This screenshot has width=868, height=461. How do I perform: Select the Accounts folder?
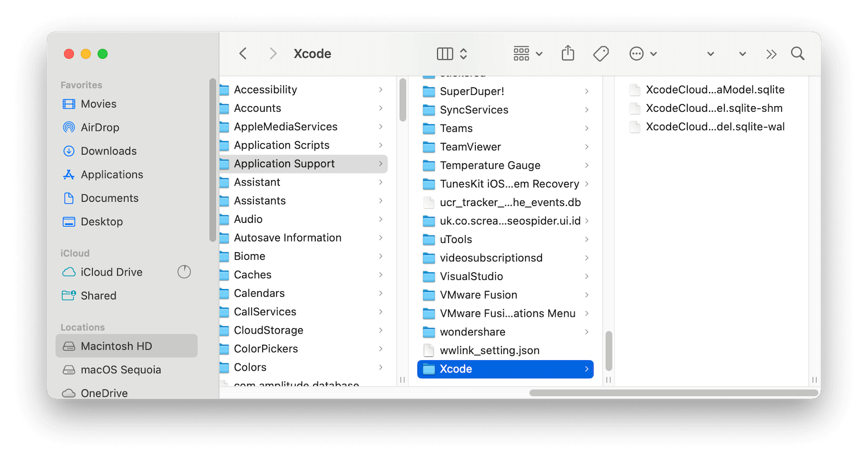tap(303, 108)
